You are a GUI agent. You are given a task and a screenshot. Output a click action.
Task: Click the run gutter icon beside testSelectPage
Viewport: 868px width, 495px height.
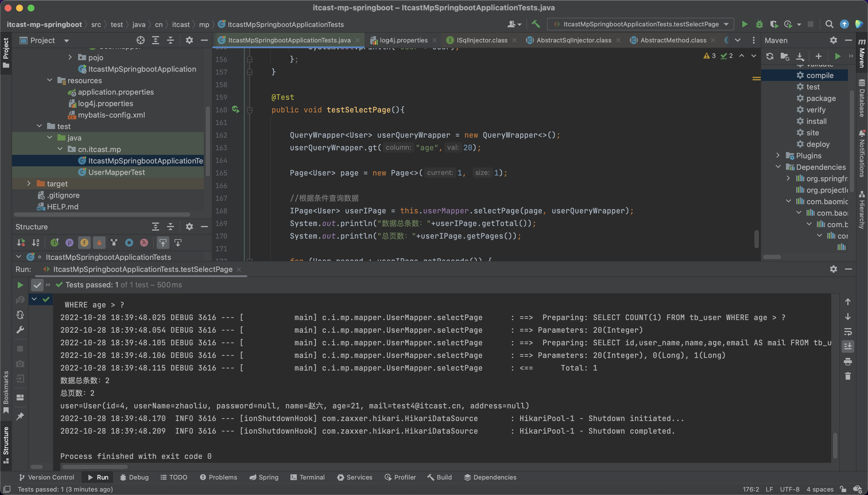[x=235, y=110]
